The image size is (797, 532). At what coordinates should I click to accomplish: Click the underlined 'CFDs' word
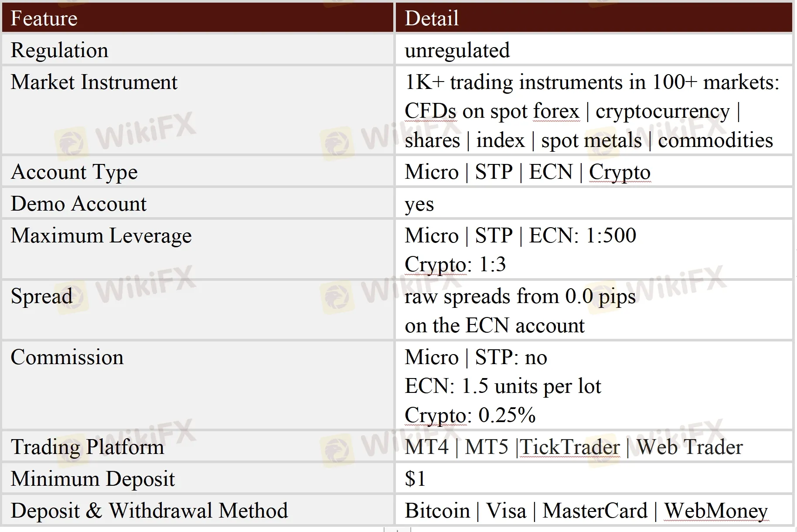pyautogui.click(x=430, y=111)
